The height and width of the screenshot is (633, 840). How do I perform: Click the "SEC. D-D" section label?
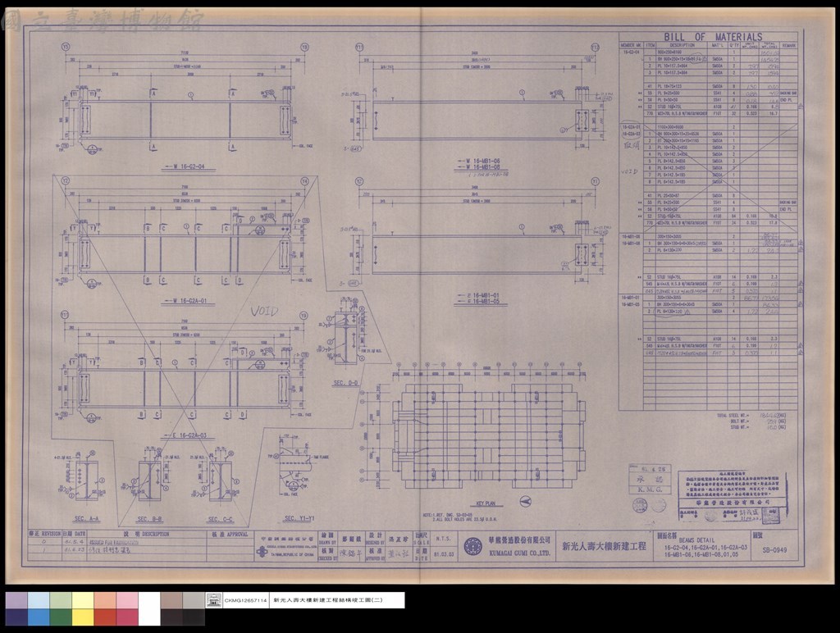(345, 383)
